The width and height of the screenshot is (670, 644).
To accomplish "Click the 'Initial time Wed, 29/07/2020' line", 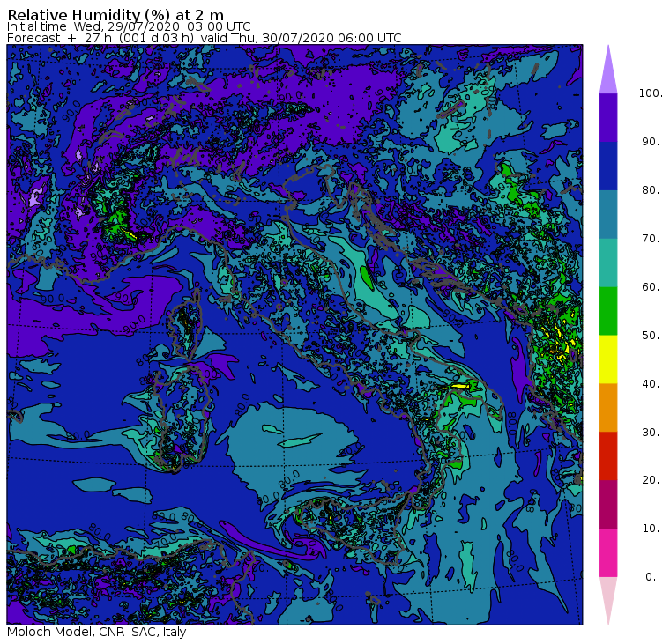I will [129, 26].
